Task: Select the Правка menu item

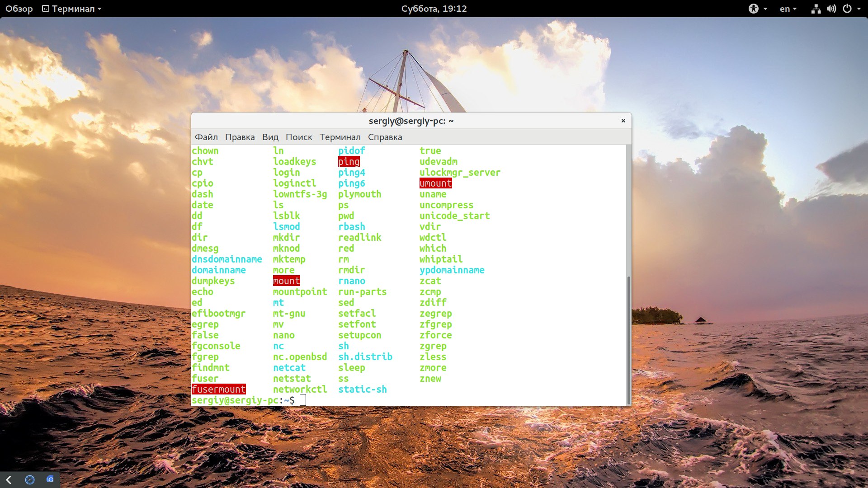Action: coord(240,137)
